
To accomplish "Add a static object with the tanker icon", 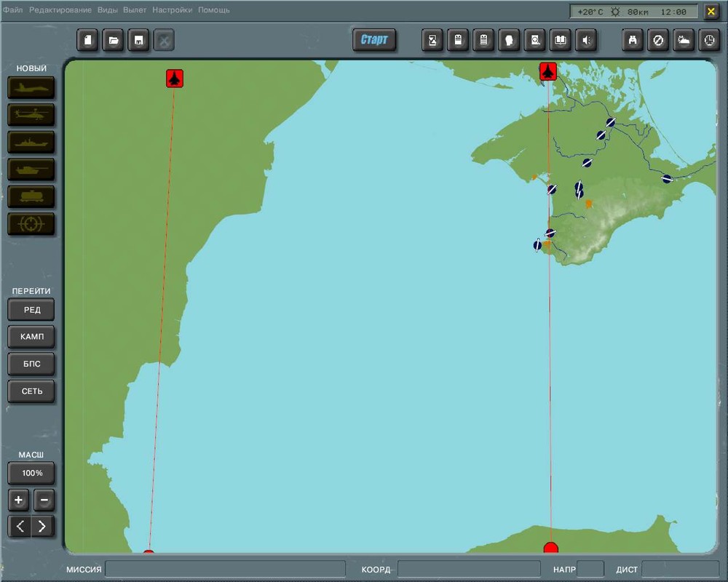I will (x=31, y=197).
